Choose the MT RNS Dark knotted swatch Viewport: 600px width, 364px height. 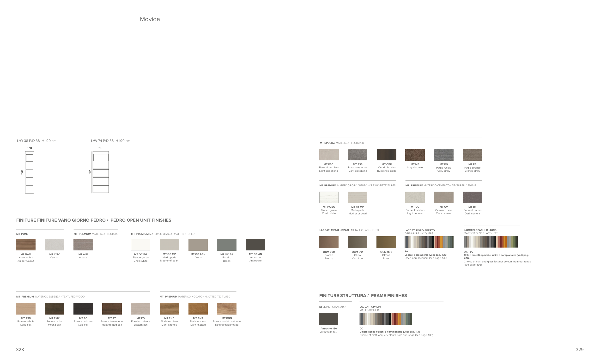pos(198,309)
